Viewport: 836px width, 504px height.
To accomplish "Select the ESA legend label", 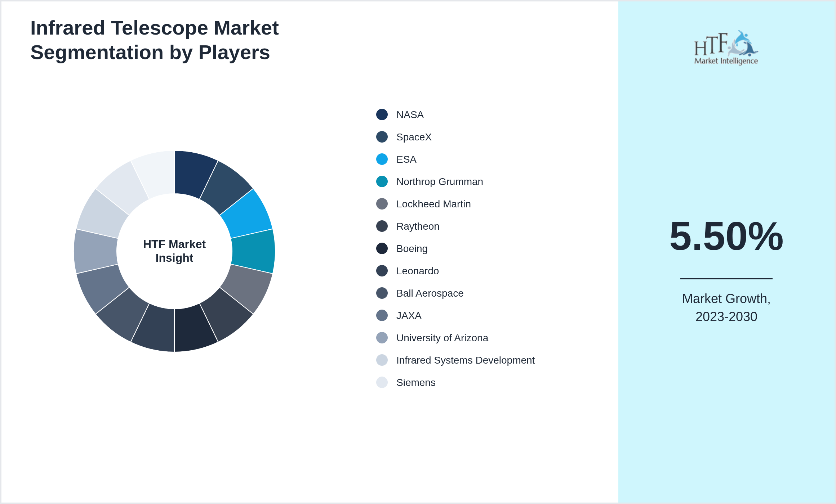I will pyautogui.click(x=406, y=159).
